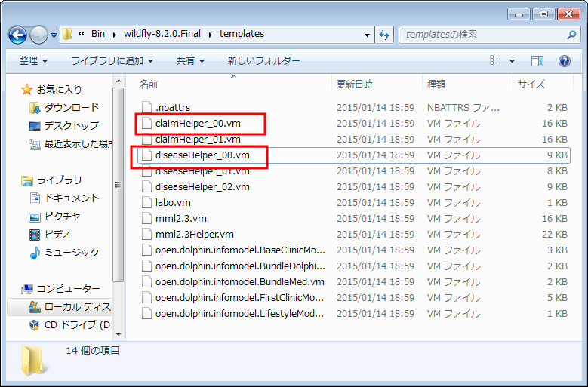Image resolution: width=588 pixels, height=387 pixels.
Task: Navigate to wildfly-8.2.0.Final in breadcrumb
Action: (162, 34)
